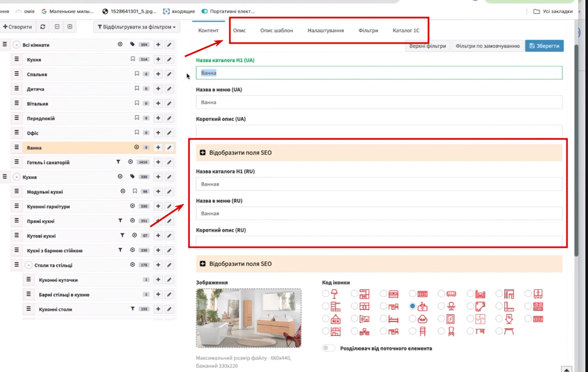Click the target icon in Столи та стільці row

tap(132, 265)
